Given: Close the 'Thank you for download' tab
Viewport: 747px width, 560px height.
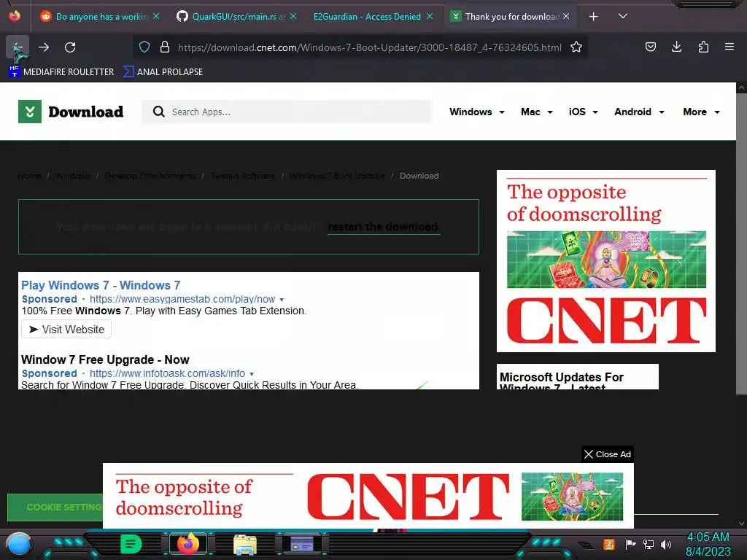Looking at the screenshot, I should [566, 17].
